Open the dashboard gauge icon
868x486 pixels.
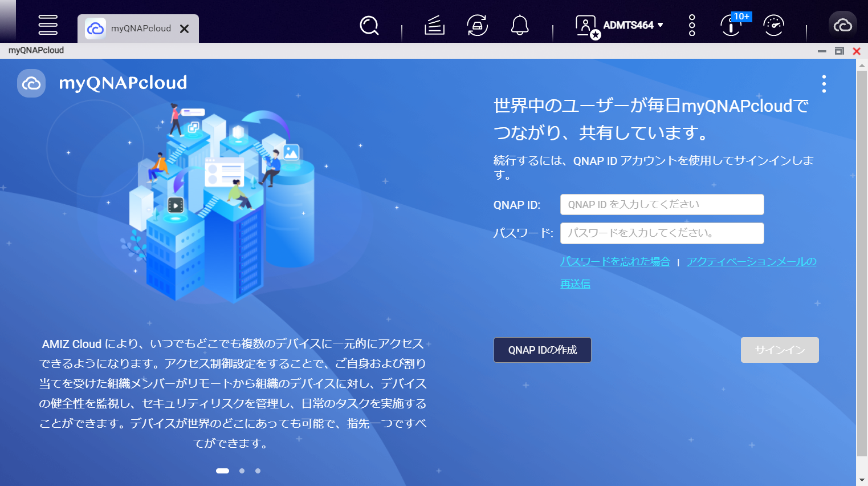[x=773, y=26]
